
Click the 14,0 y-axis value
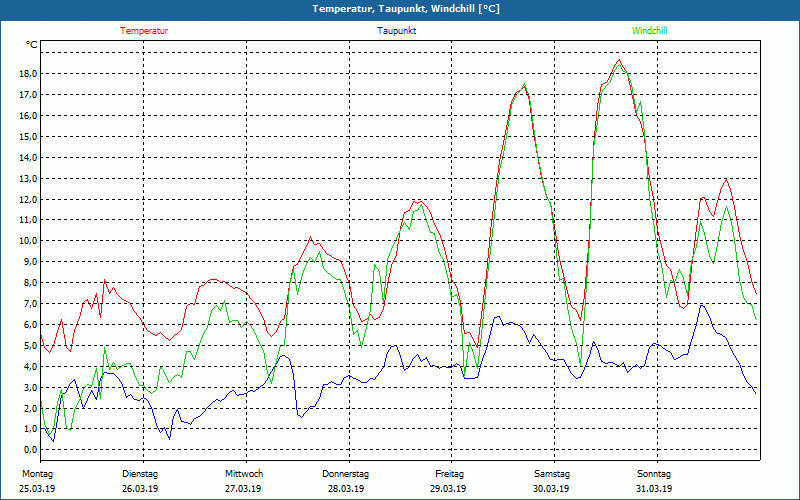click(28, 157)
